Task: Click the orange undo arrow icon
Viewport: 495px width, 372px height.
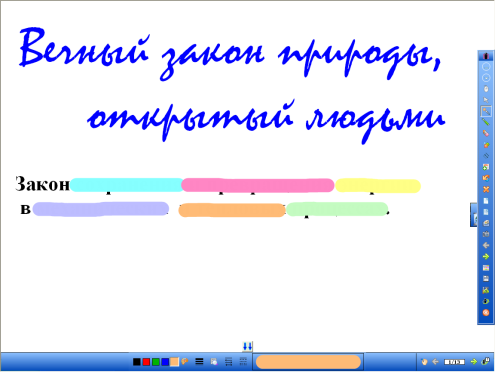Action: pos(486,178)
